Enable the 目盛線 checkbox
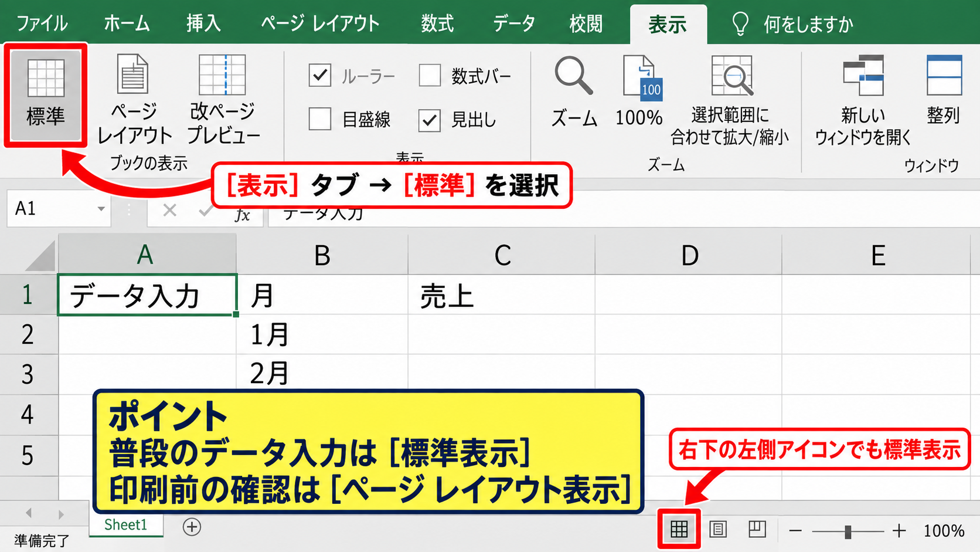 (x=320, y=119)
